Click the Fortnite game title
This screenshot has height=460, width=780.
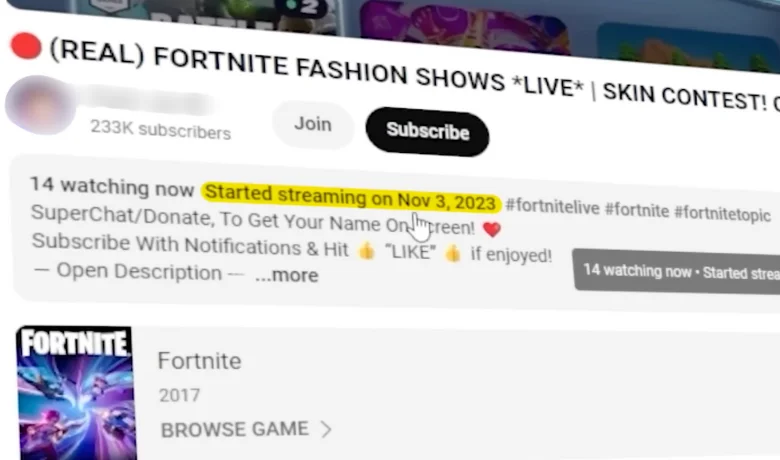pyautogui.click(x=199, y=361)
